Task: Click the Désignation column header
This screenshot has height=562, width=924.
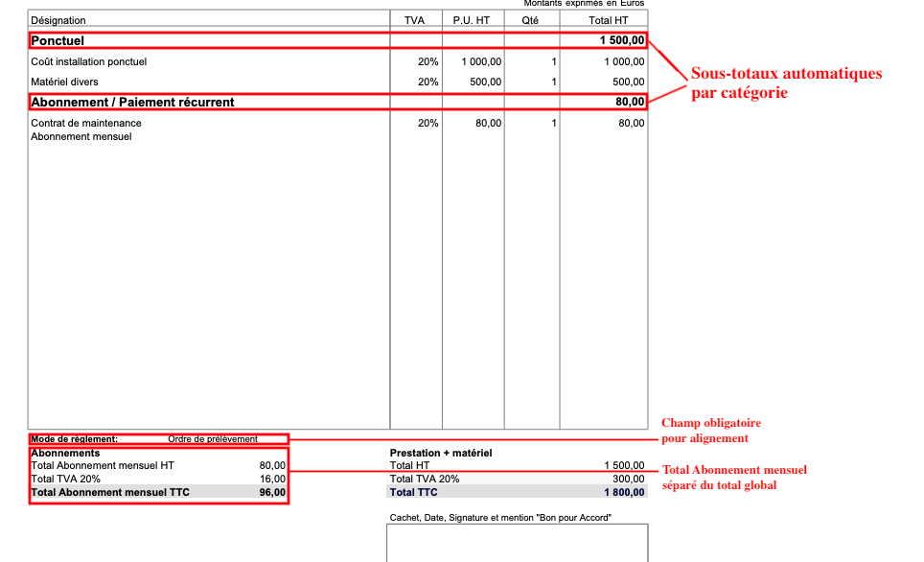Action: point(58,20)
